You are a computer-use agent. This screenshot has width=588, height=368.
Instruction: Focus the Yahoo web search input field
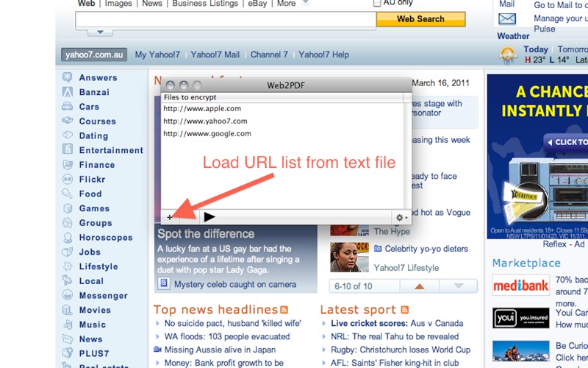226,20
